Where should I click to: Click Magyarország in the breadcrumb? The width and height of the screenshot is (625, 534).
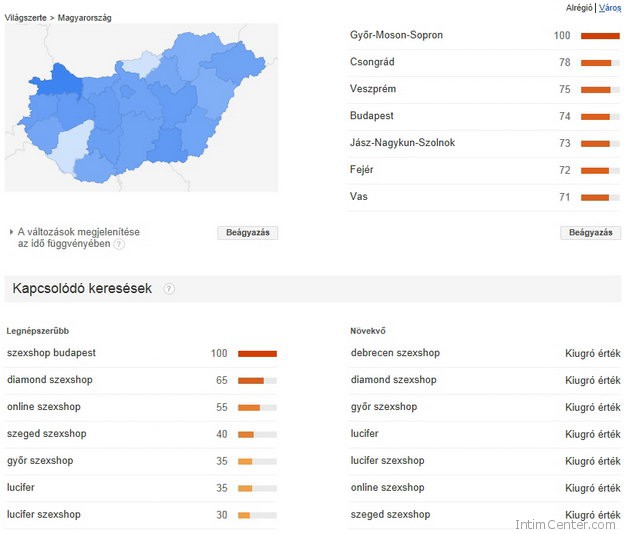point(85,18)
